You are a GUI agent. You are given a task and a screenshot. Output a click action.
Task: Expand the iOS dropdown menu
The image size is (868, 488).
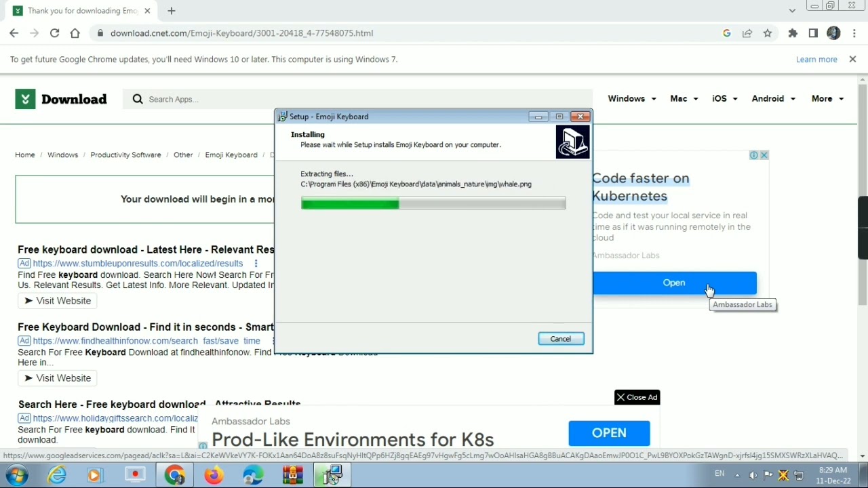point(725,99)
